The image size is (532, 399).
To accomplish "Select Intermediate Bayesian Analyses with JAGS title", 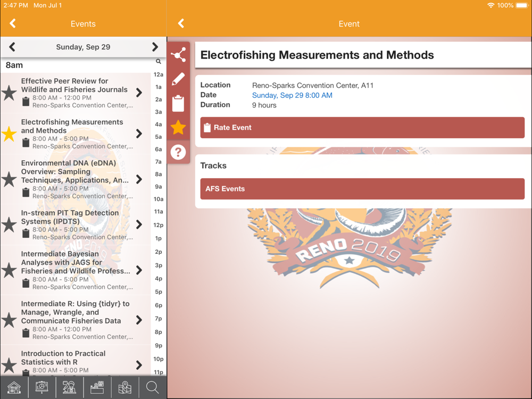I will pos(76,262).
